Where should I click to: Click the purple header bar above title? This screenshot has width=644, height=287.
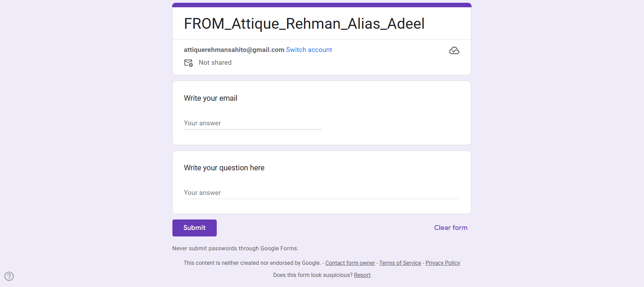[322, 5]
